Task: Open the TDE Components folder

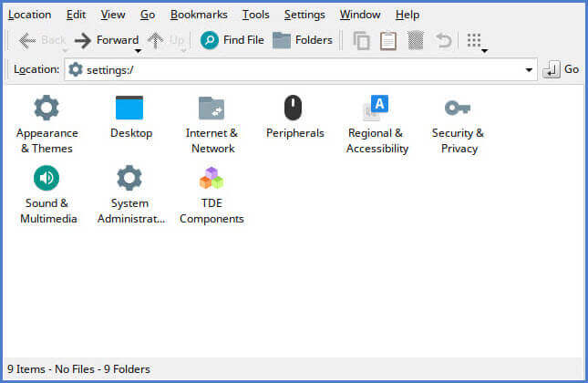Action: tap(211, 194)
